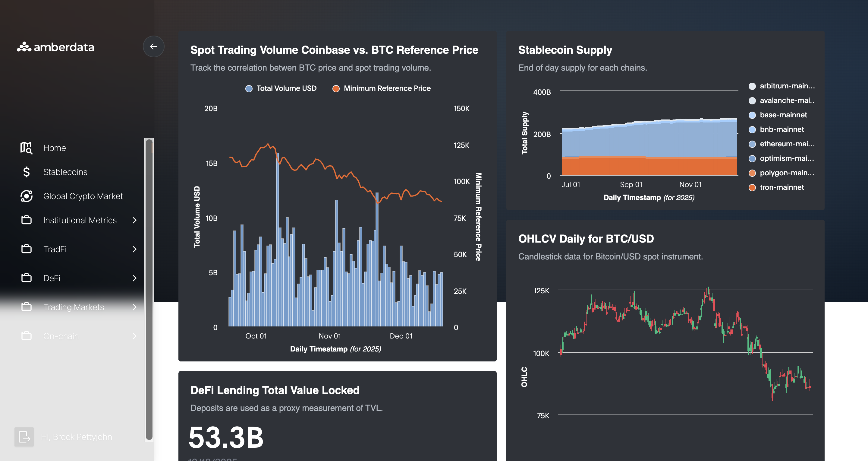868x461 pixels.
Task: Click the Stablecoins dollar icon
Action: 26,172
